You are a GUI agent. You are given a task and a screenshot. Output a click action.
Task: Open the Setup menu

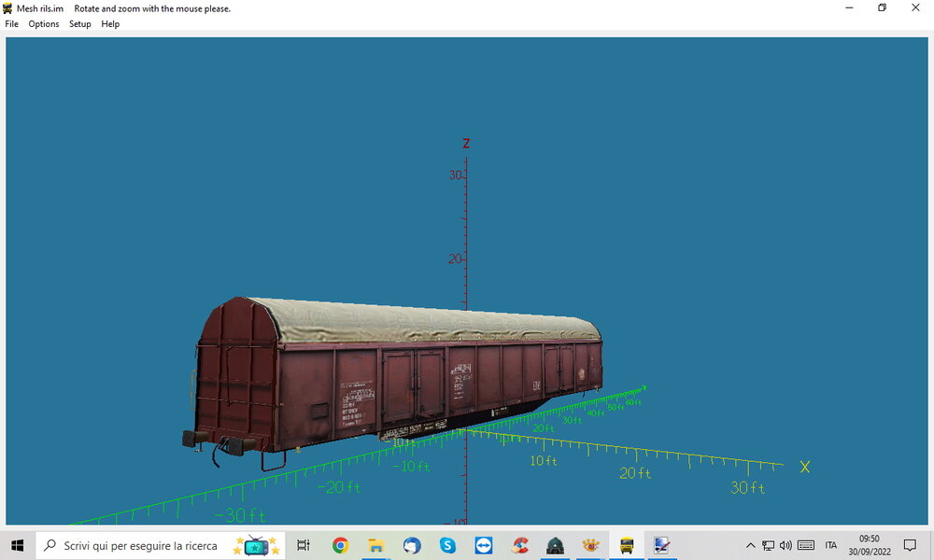(79, 24)
